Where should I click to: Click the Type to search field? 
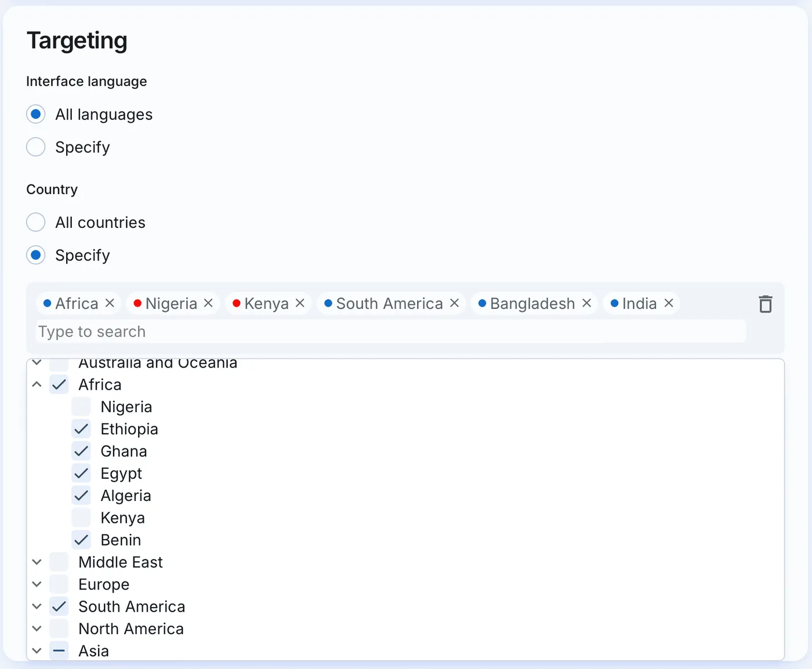(x=391, y=332)
